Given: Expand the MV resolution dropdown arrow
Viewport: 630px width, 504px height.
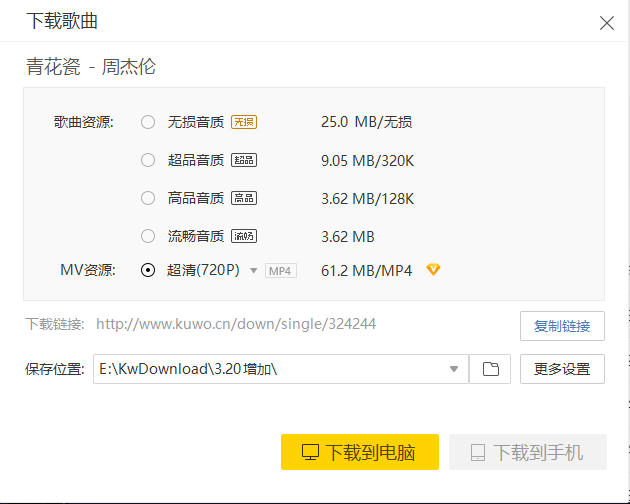Looking at the screenshot, I should 254,271.
